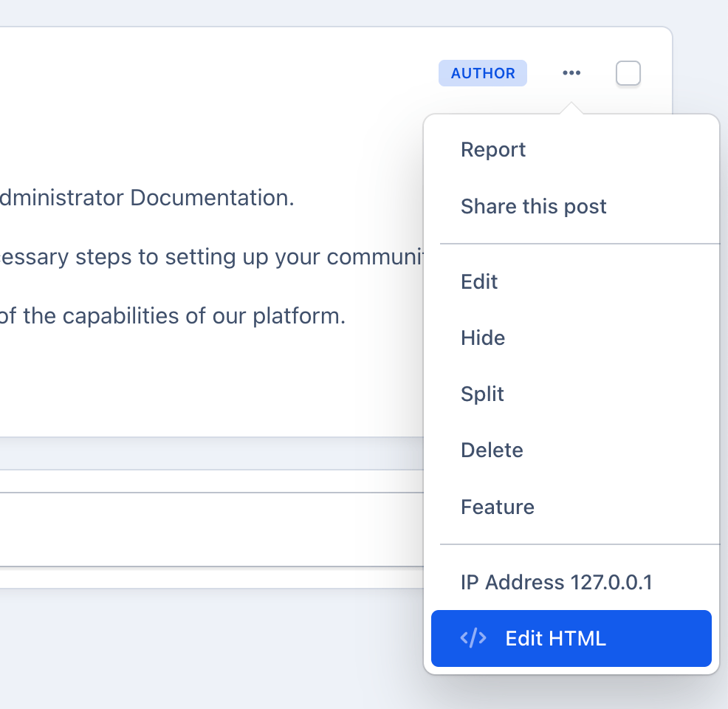Image resolution: width=728 pixels, height=709 pixels.
Task: Hide the post via Hide option
Action: click(483, 338)
